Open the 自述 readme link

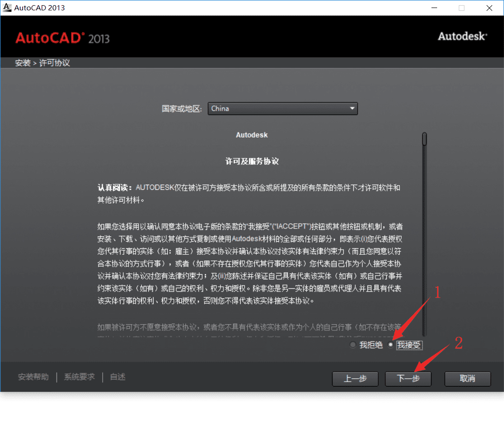(x=117, y=377)
